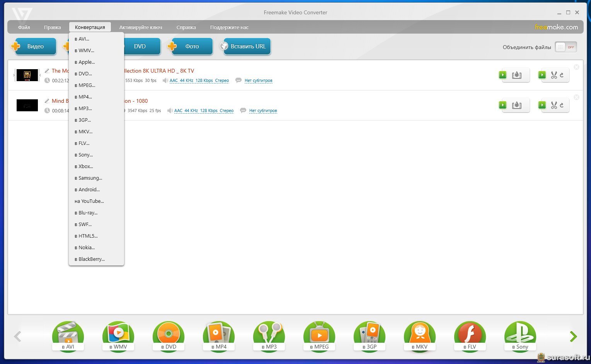
Task: Remove the 8K ULTRA HD video from list
Action: [576, 67]
